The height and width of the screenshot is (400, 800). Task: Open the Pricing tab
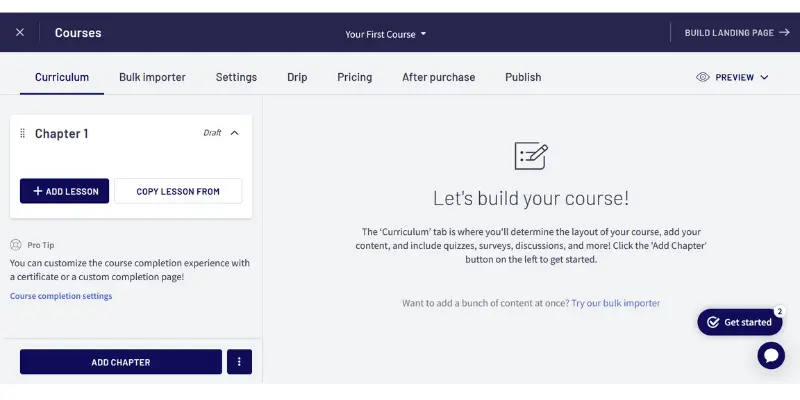click(355, 77)
